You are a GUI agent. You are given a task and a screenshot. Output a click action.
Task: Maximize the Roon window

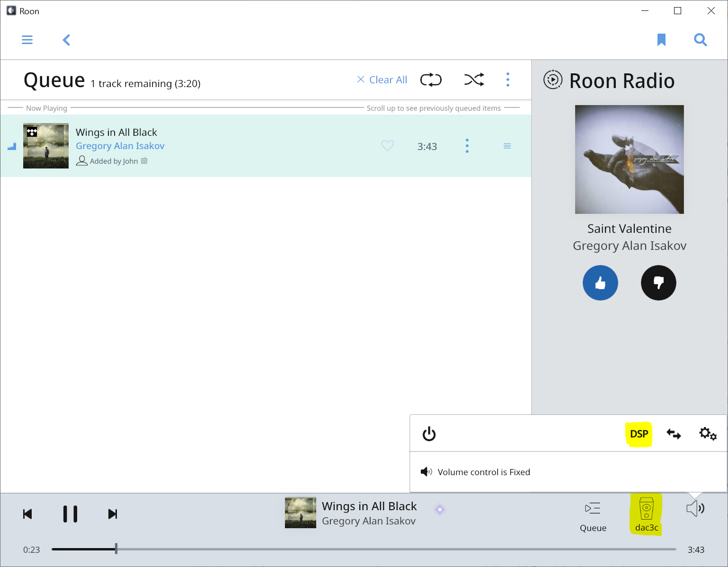pos(677,11)
